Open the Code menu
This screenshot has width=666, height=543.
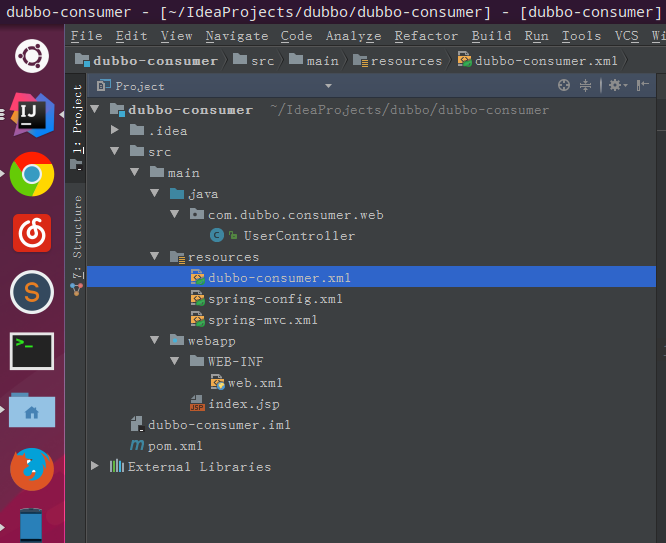click(296, 36)
